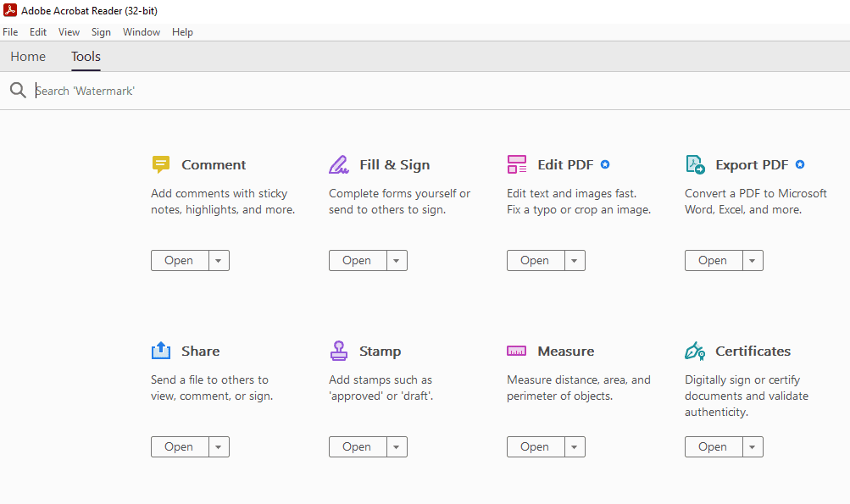The width and height of the screenshot is (850, 504).
Task: Expand the dropdown arrow beside Edit PDF's Open
Action: tap(575, 261)
